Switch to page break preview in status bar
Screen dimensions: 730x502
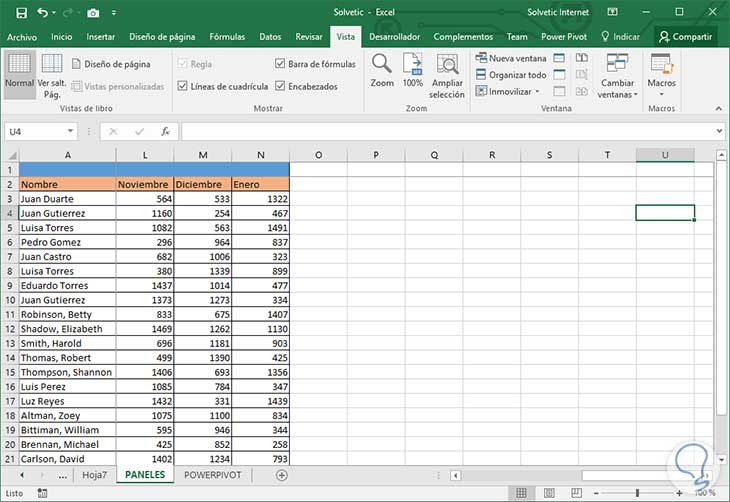click(576, 493)
